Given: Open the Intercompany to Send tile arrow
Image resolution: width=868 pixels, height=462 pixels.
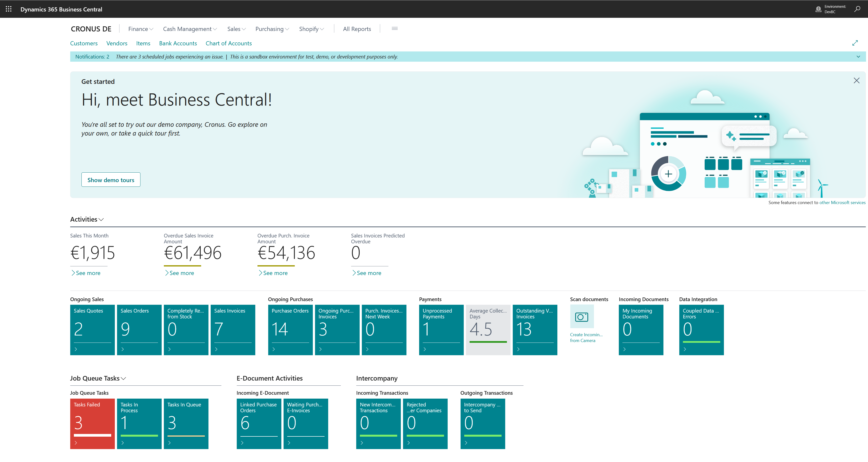Looking at the screenshot, I should pyautogui.click(x=466, y=443).
